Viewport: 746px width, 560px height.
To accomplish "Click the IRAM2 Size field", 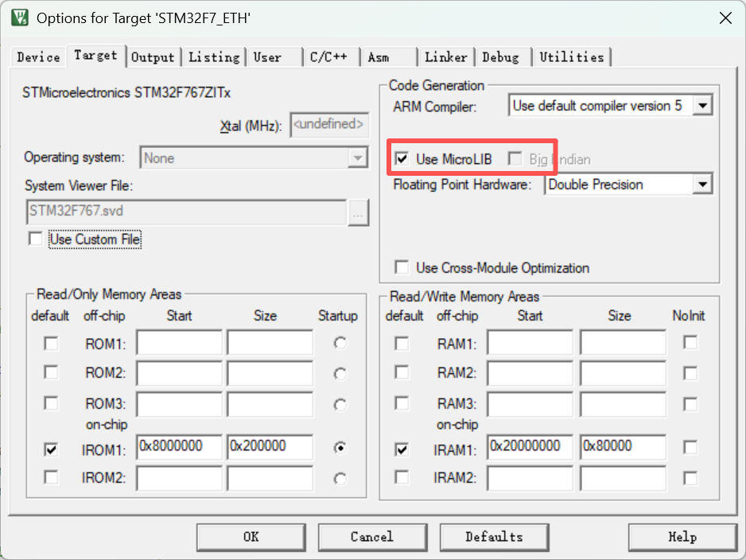I will 622,478.
